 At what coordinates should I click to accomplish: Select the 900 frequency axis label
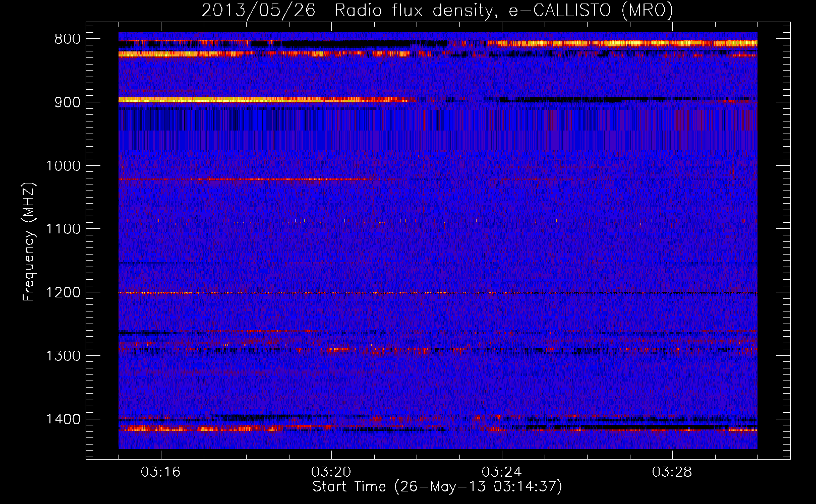67,102
